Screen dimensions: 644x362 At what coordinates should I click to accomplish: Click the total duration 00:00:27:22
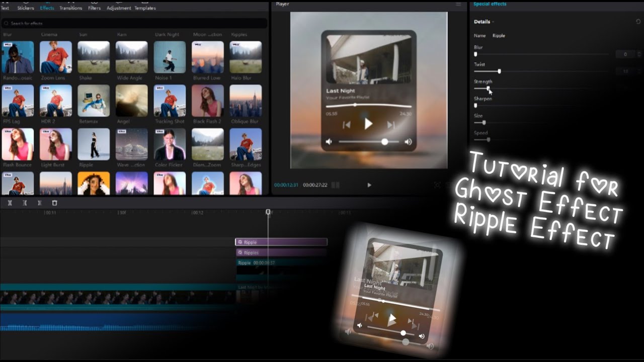click(315, 185)
